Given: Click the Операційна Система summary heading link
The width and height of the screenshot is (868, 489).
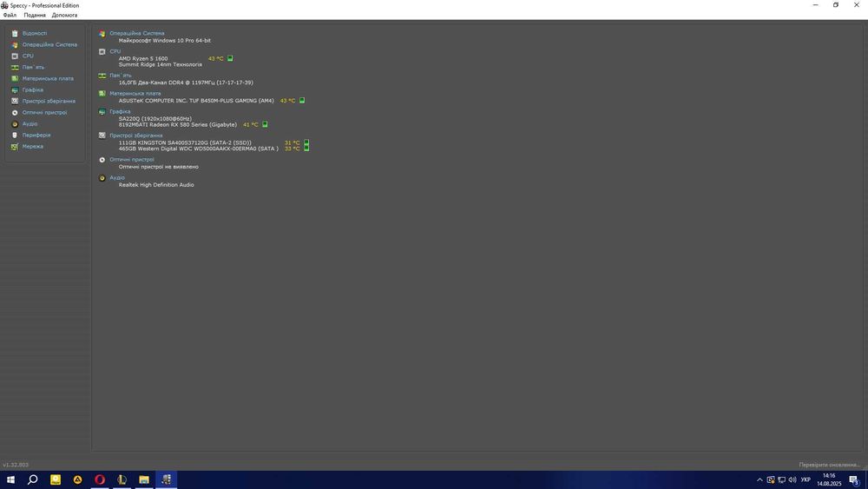Looking at the screenshot, I should [x=137, y=33].
